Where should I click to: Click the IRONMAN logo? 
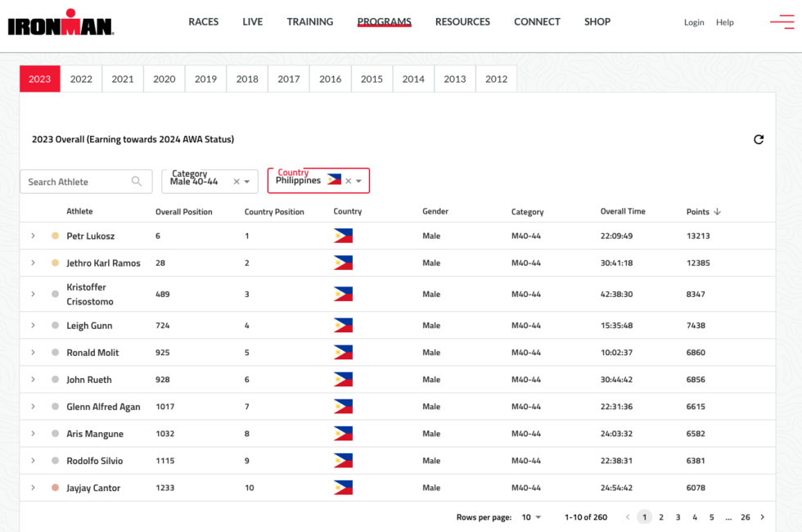coord(61,22)
